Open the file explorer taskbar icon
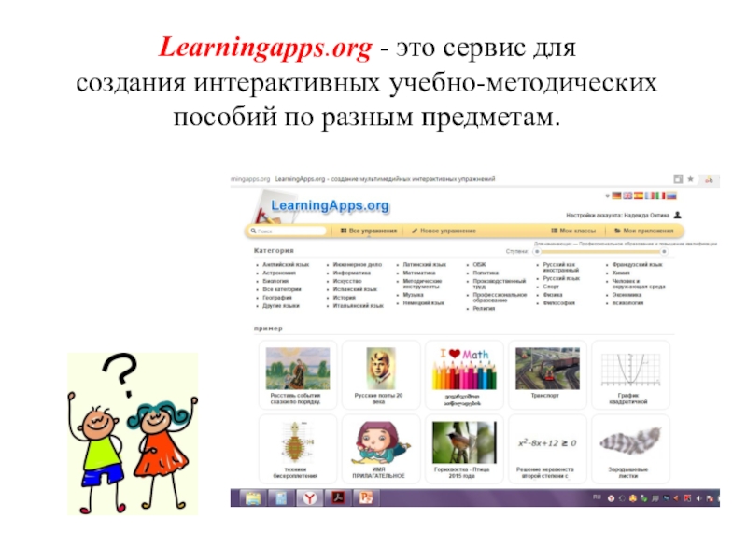Screen dimensions: 747x560 coord(253,498)
